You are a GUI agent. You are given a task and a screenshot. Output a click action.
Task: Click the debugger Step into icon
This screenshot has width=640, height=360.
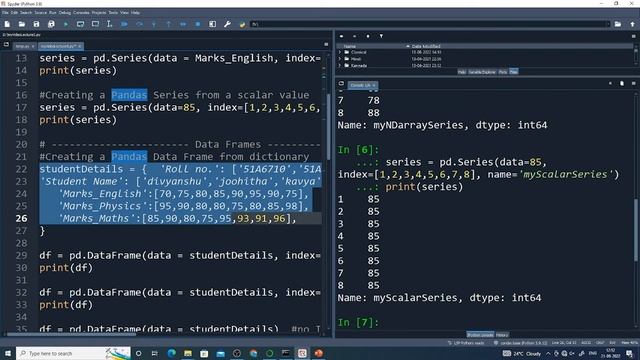click(154, 24)
